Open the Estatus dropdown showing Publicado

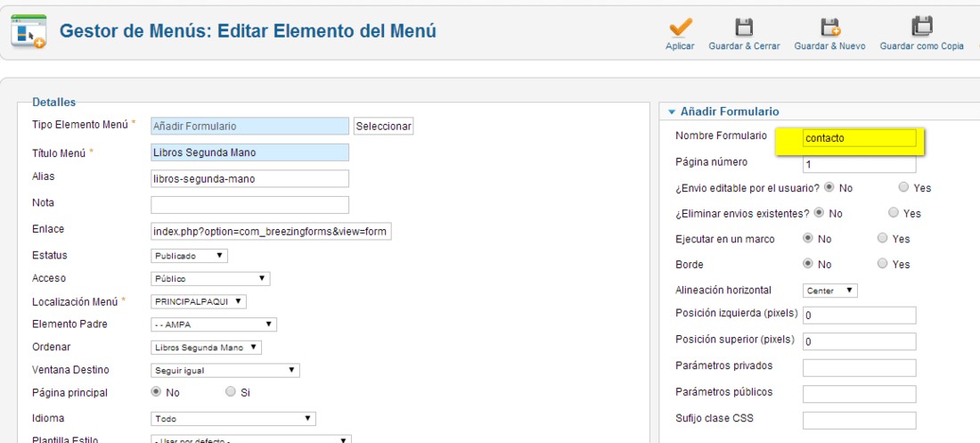(x=190, y=256)
